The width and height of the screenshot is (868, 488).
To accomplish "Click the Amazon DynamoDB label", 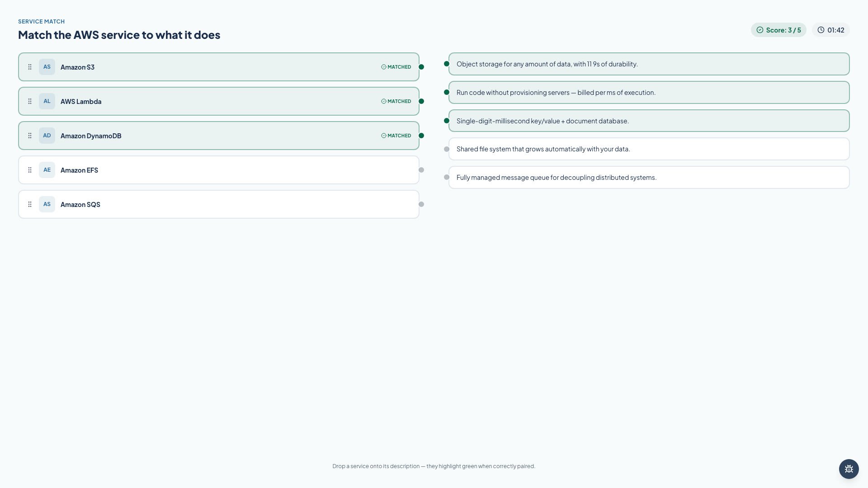I will coord(91,136).
